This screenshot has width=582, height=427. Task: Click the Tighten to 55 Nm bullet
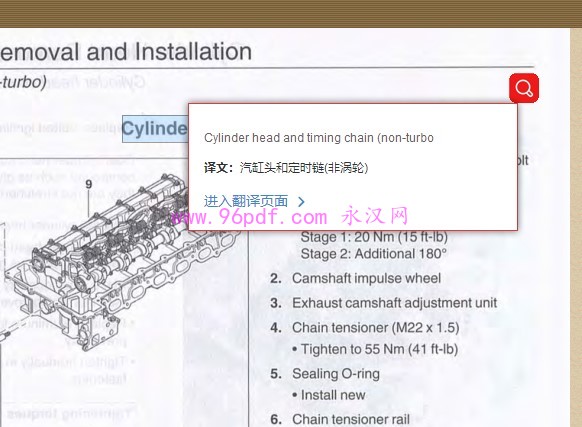pyautogui.click(x=375, y=349)
